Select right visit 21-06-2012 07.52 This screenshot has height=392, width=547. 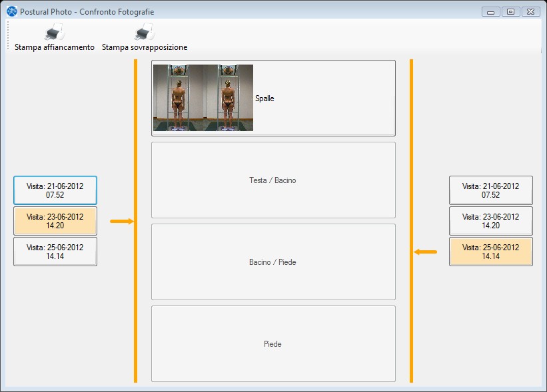pyautogui.click(x=491, y=190)
